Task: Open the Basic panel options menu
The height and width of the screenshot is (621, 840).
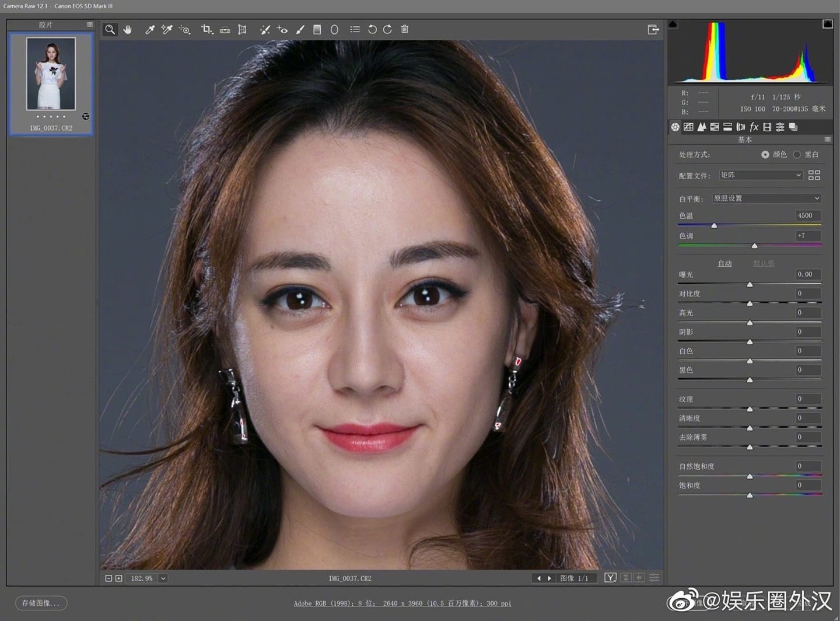Action: (827, 139)
